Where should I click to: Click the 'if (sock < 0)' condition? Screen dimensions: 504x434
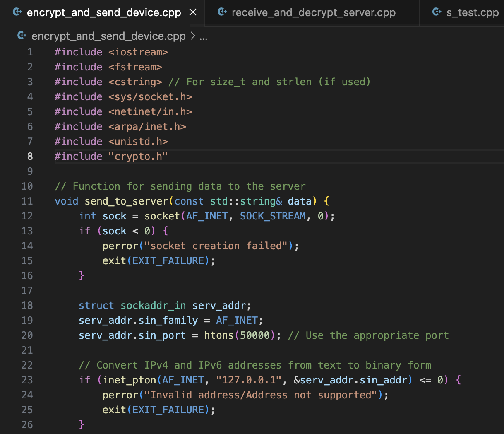pyautogui.click(x=117, y=231)
